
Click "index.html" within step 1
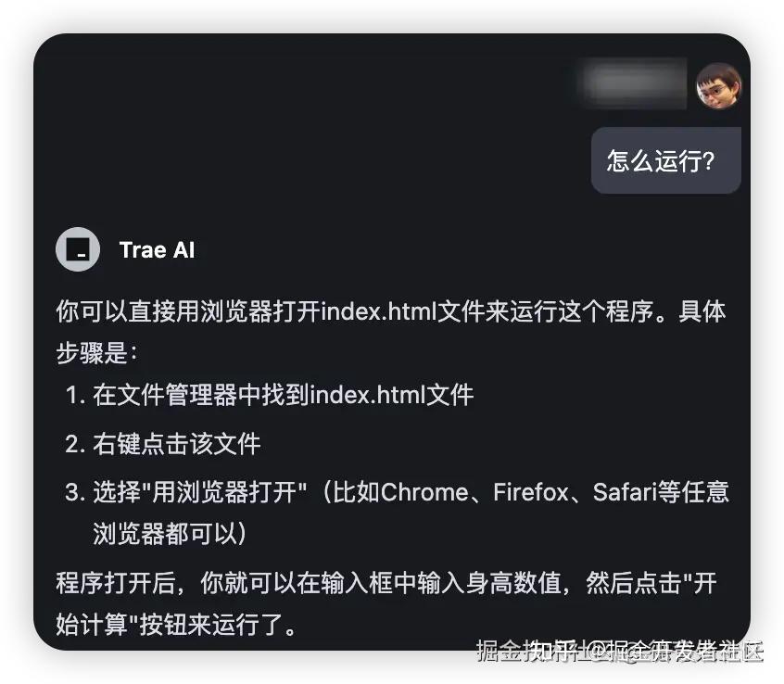[368, 395]
